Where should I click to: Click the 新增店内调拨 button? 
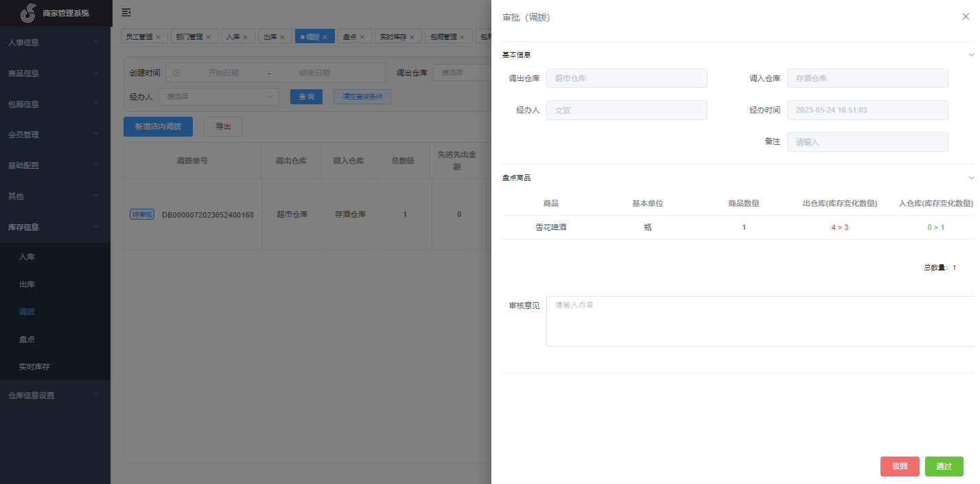pyautogui.click(x=158, y=127)
